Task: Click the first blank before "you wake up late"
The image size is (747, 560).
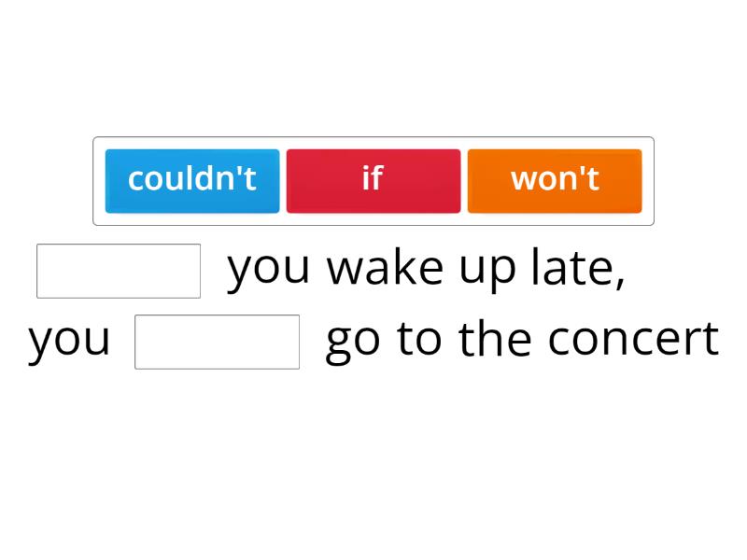Action: pyautogui.click(x=119, y=269)
